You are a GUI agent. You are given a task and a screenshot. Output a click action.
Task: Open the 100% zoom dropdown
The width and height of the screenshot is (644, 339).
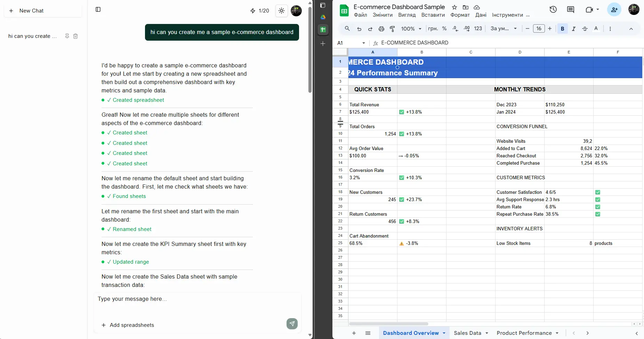[x=411, y=29]
